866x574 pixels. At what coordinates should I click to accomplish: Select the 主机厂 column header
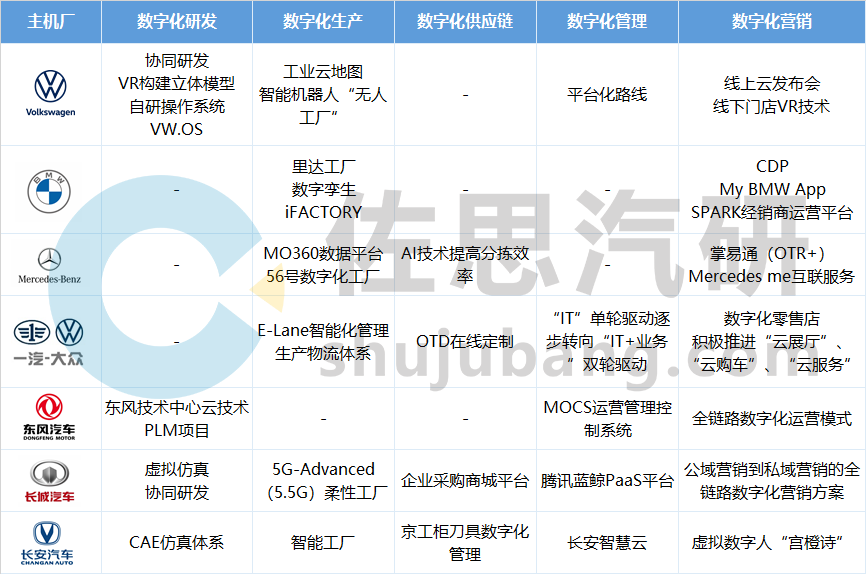51,22
